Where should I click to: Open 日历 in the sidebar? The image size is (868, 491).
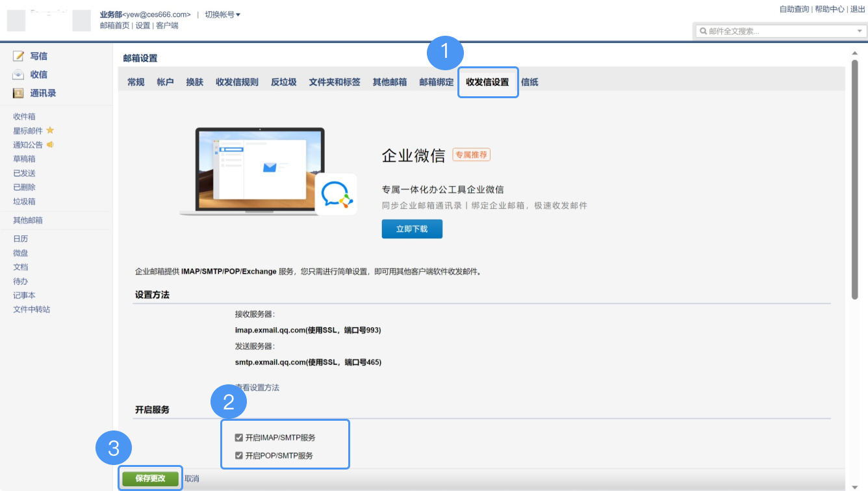tap(21, 239)
